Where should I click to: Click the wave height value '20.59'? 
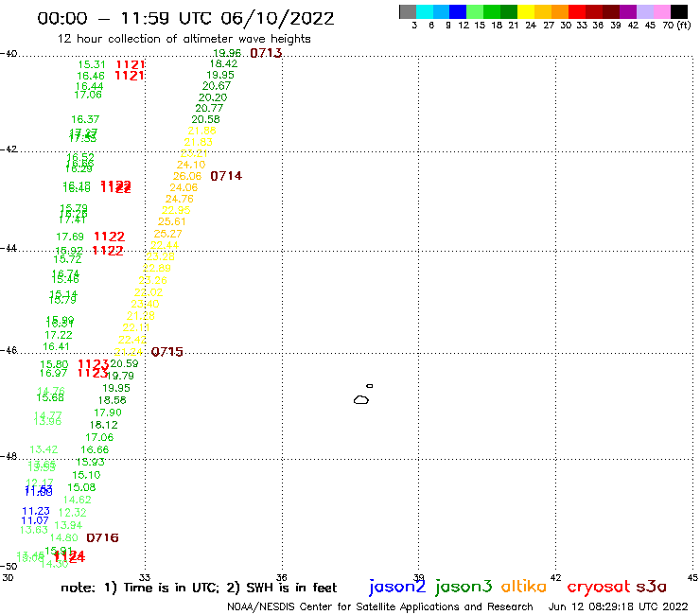124,363
